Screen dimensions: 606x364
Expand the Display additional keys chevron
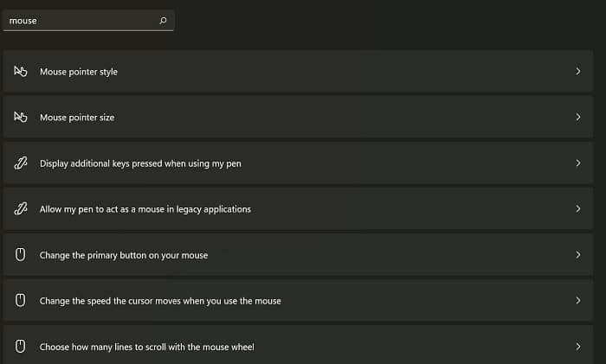click(577, 163)
